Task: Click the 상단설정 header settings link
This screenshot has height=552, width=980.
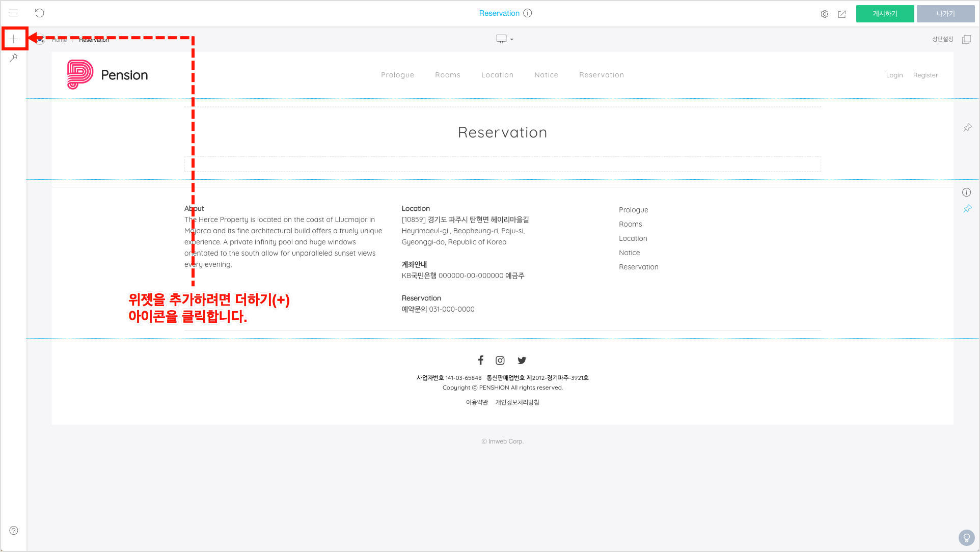Action: click(x=942, y=39)
